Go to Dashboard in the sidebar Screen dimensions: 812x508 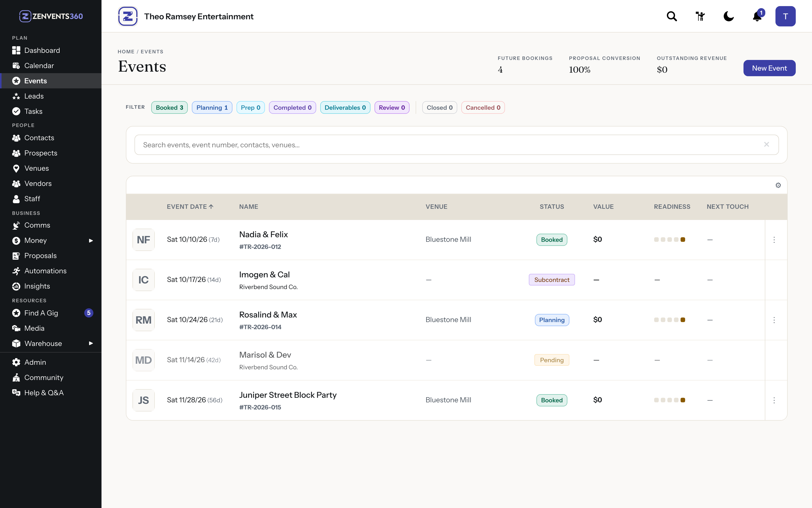[51, 50]
